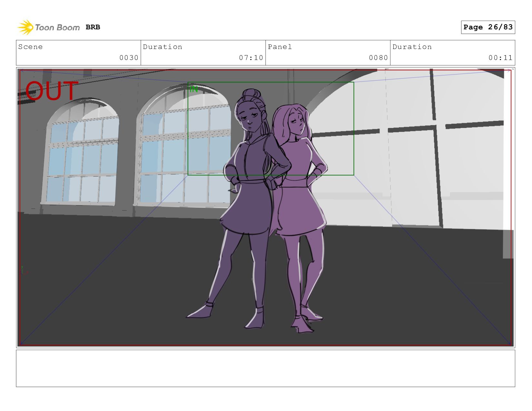Click the scene duration value 07:10
Image resolution: width=532 pixels, height=411 pixels.
(x=251, y=58)
